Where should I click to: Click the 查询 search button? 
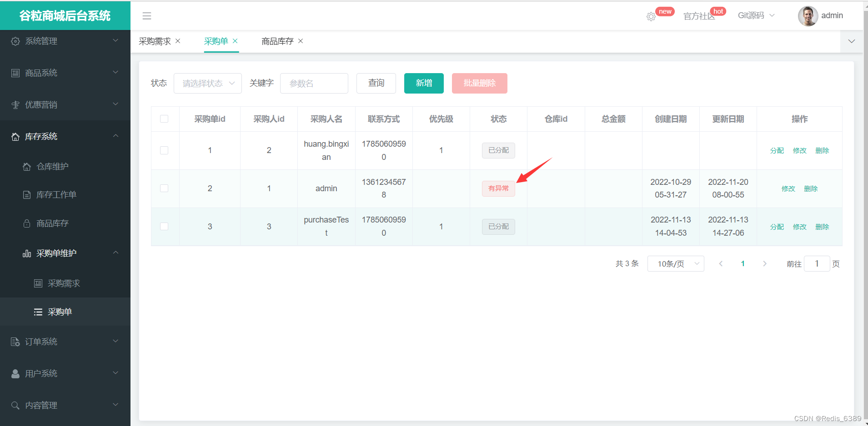click(376, 84)
